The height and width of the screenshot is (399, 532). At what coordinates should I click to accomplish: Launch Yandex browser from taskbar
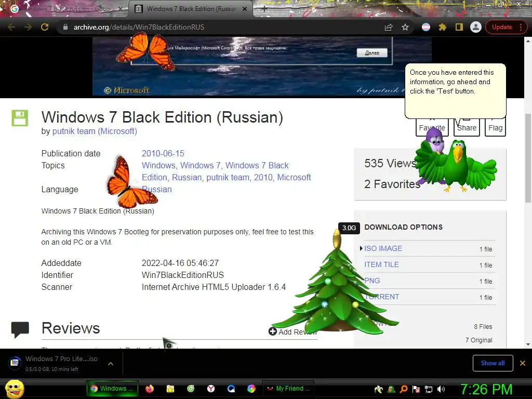coord(211,389)
